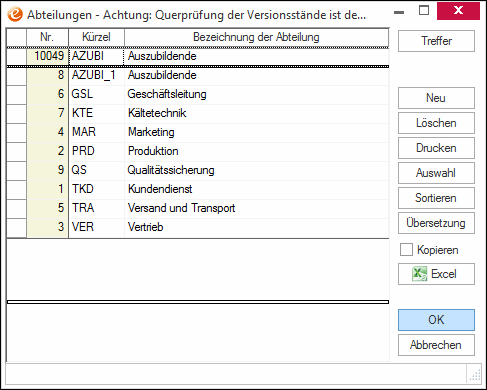Enable the Kopieren checkbox
487x390 pixels.
[406, 250]
